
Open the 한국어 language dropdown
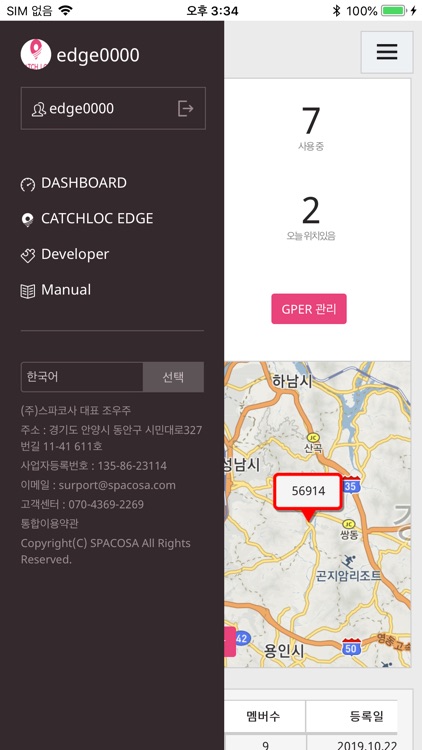[x=82, y=377]
